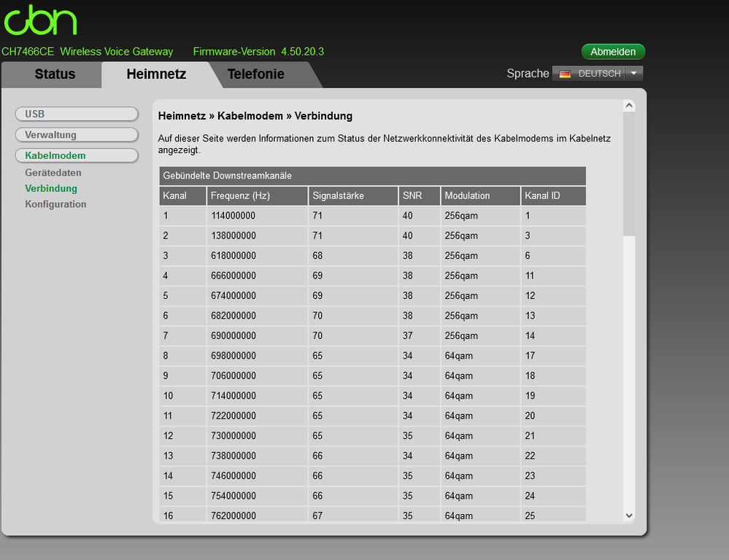This screenshot has width=729, height=560.
Task: Click frequency value 618000000
Action: coord(234,256)
